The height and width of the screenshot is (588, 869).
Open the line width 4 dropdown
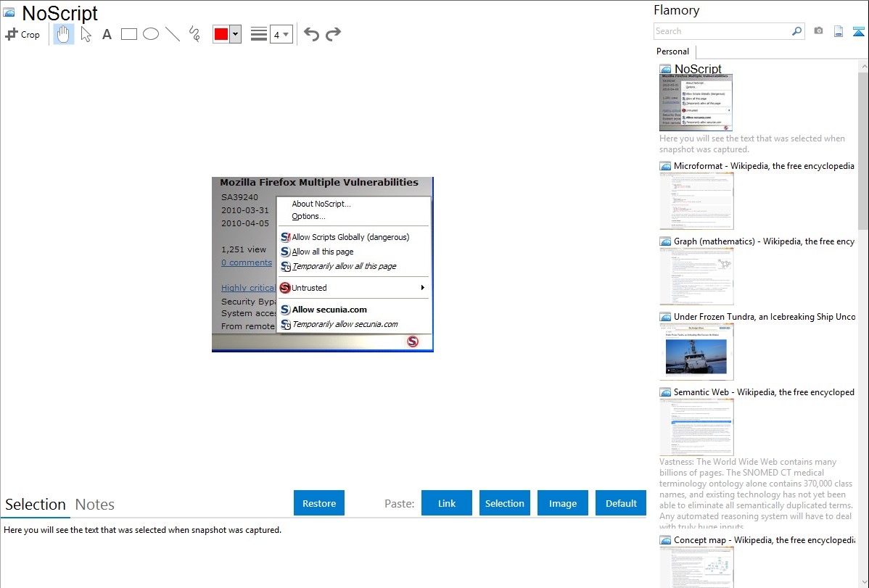point(281,34)
